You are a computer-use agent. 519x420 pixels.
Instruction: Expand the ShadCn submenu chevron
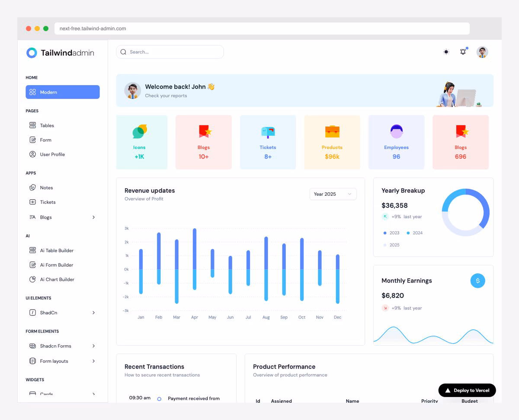tap(93, 312)
